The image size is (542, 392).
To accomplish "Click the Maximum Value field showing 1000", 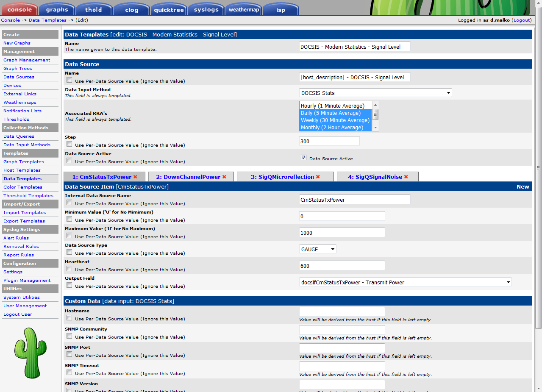I will tap(342, 233).
